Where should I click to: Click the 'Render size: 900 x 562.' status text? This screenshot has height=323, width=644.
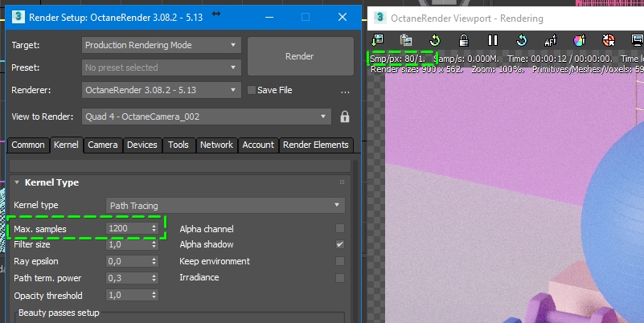417,69
